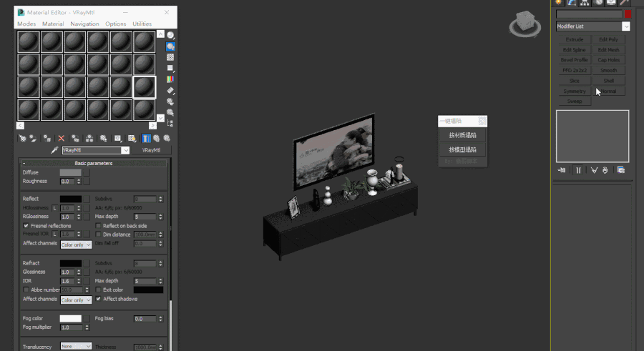Screen dimensions: 644x351
Task: Click the Get Material icon
Action: click(23, 139)
